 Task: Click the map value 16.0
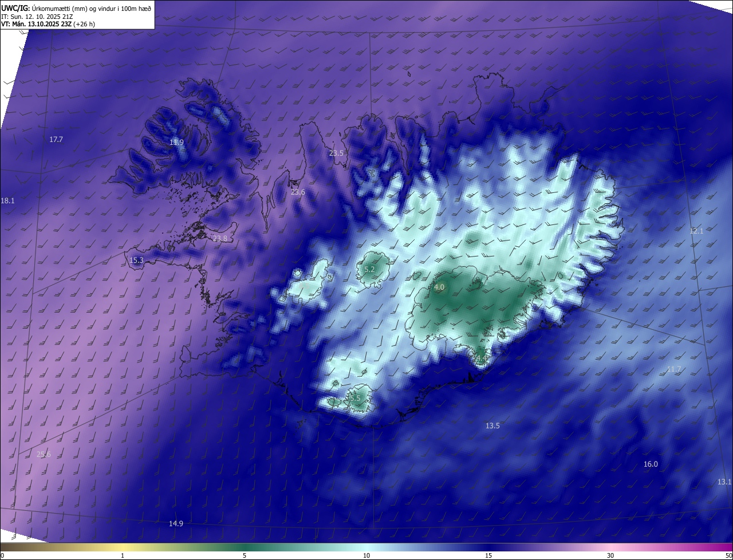[x=651, y=464]
